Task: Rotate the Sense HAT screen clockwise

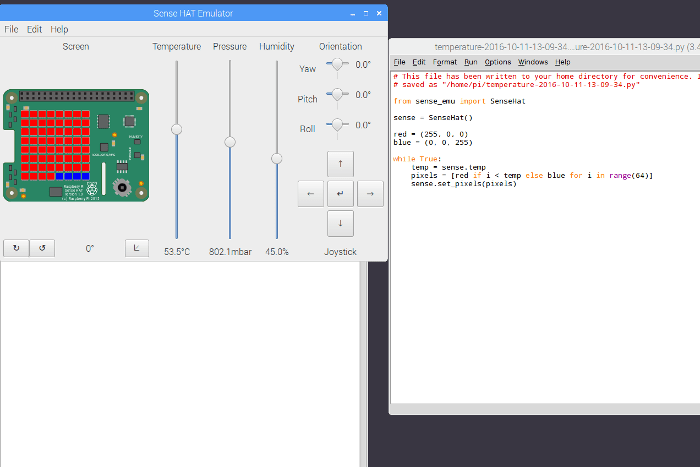Action: [16, 248]
